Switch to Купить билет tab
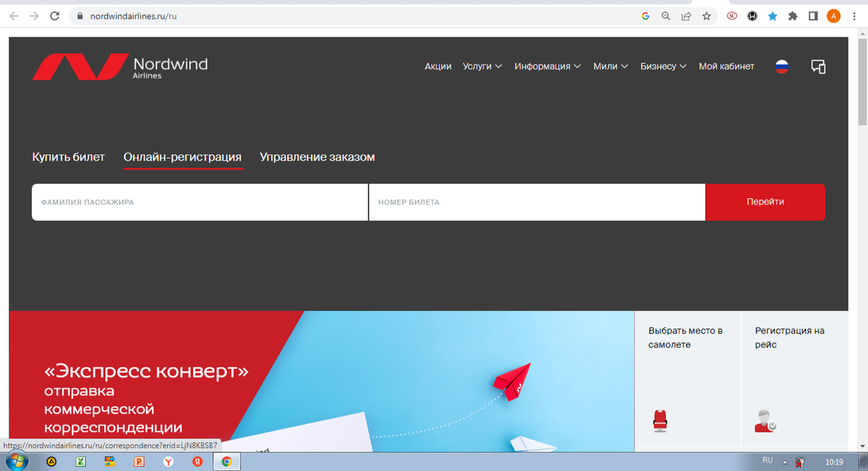This screenshot has height=471, width=868. [x=69, y=157]
